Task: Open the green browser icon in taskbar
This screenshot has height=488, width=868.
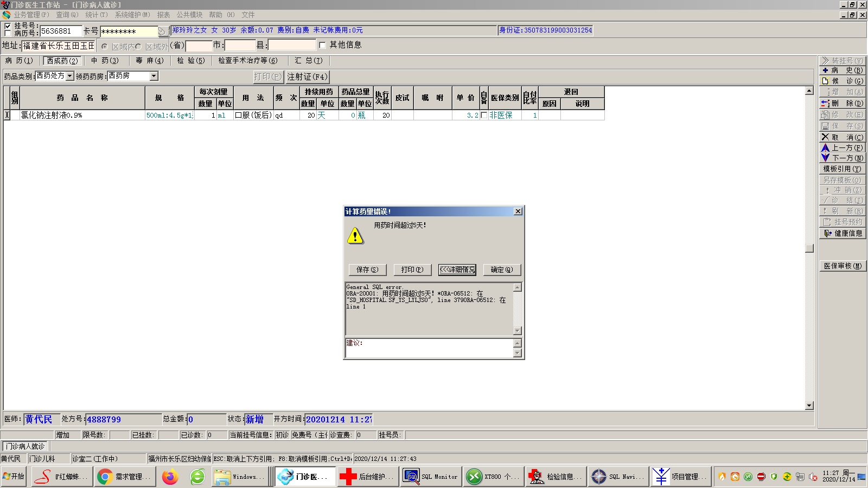Action: click(197, 477)
